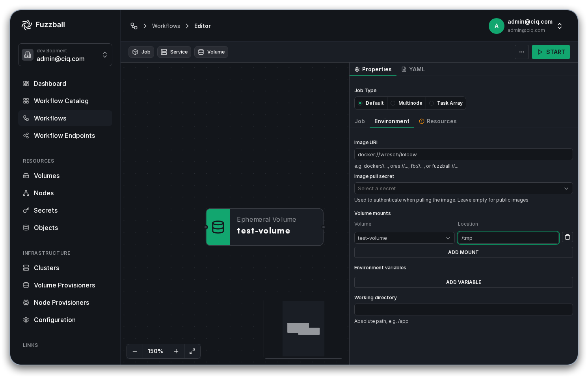Open Clusters under Infrastructure
This screenshot has width=588, height=378.
[65, 268]
